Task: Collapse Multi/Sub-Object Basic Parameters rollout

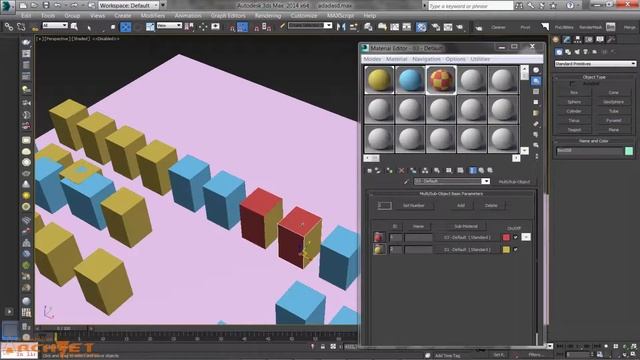Action: 451,193
